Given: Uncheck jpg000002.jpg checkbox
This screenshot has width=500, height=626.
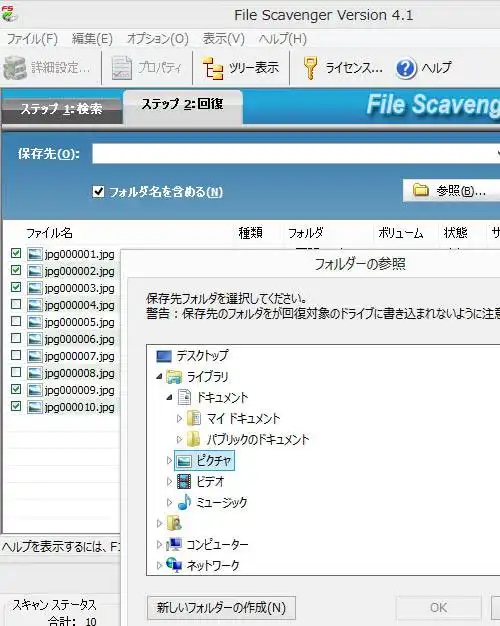Looking at the screenshot, I should 16,270.
